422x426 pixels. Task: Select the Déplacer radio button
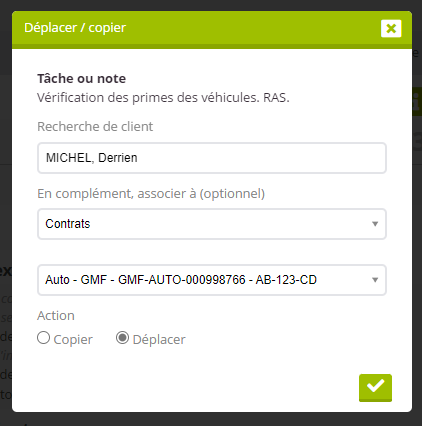[x=122, y=338]
